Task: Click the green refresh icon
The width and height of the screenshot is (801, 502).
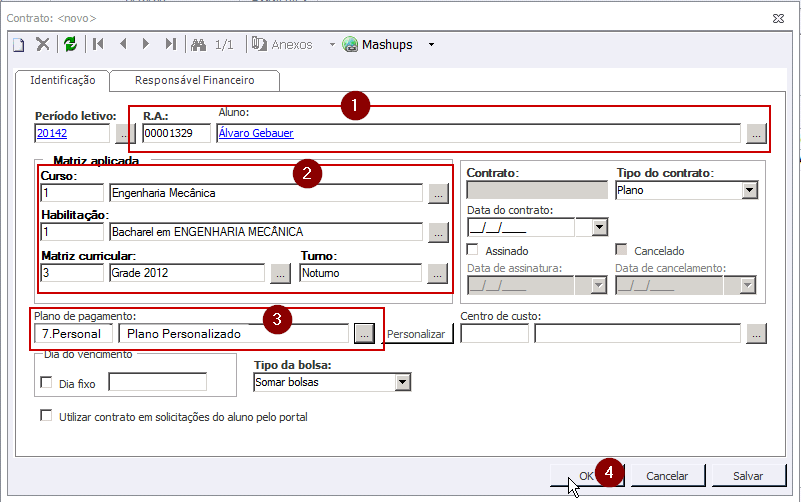Action: pyautogui.click(x=70, y=44)
